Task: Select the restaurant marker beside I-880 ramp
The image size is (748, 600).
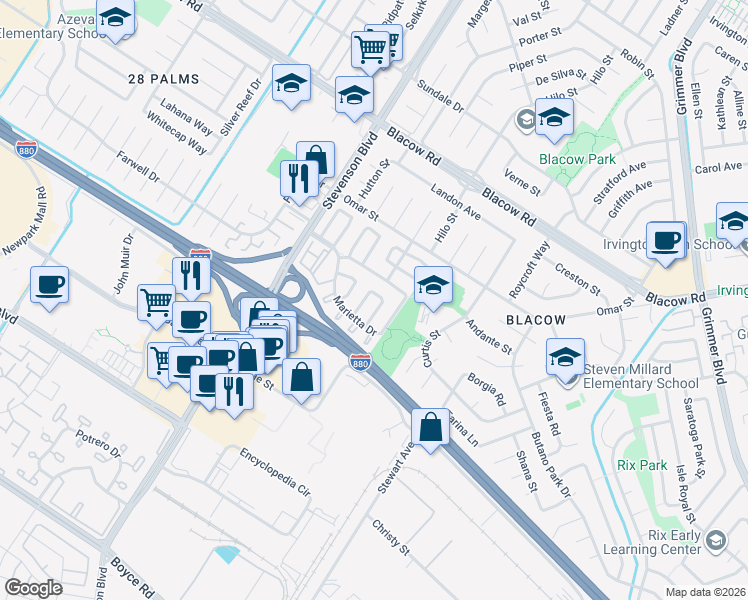Action: pos(191,276)
